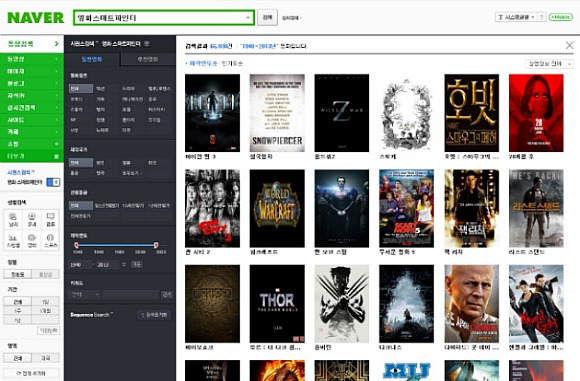This screenshot has height=381, width=580.
Task: Open the weather quick-search icon
Action: click(x=13, y=219)
